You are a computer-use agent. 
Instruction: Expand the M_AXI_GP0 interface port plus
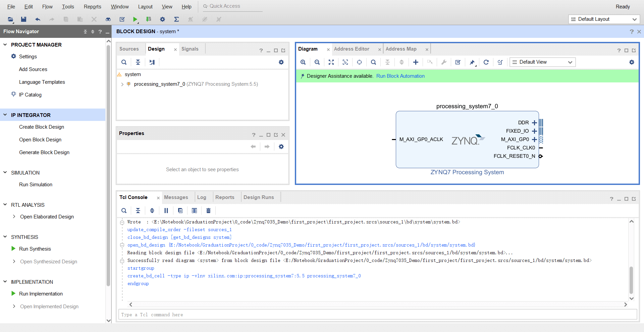534,139
